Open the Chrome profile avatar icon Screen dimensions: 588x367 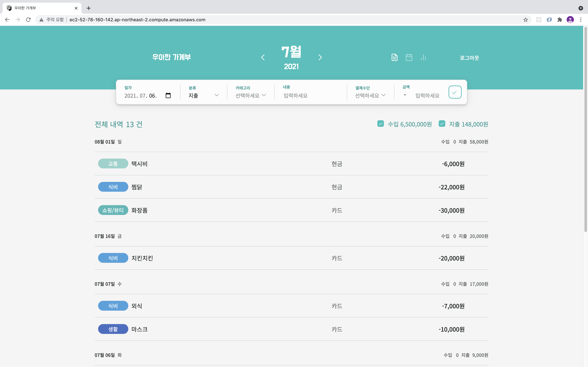coord(570,20)
